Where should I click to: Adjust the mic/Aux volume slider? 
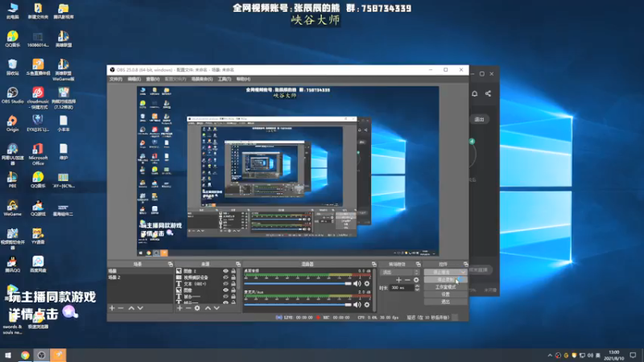coord(298,305)
